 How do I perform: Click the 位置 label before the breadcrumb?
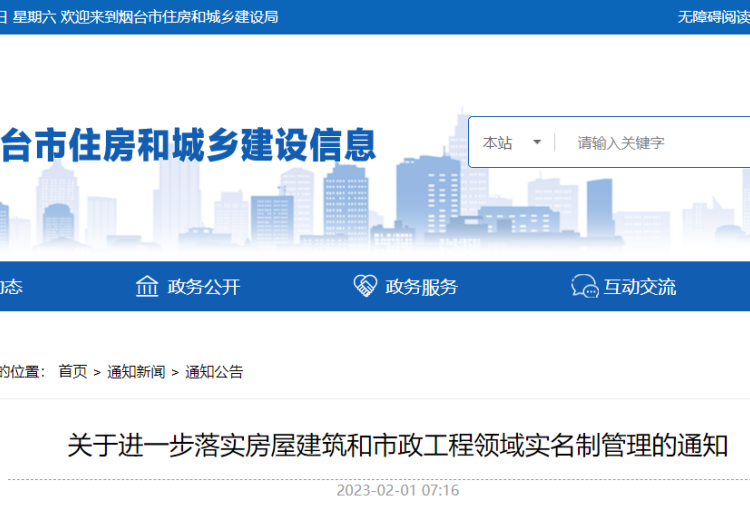click(22, 372)
